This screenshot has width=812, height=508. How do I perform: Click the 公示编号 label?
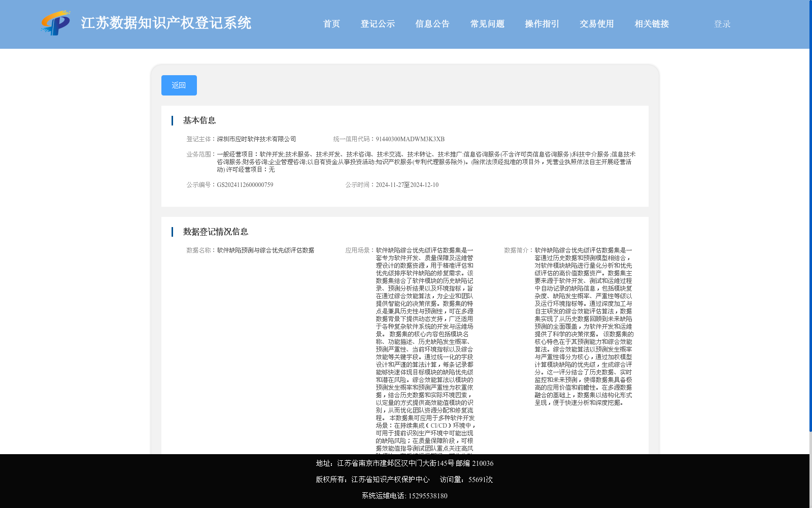coord(201,185)
